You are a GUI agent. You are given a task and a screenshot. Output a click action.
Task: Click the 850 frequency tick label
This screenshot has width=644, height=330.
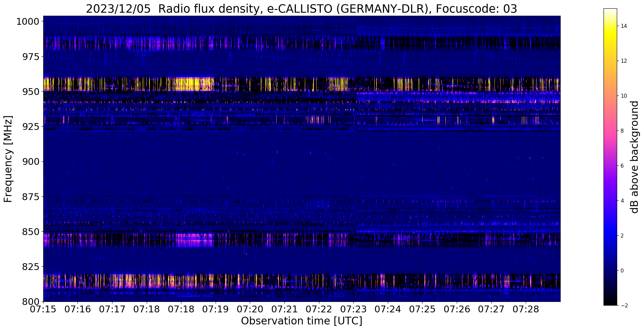point(31,231)
